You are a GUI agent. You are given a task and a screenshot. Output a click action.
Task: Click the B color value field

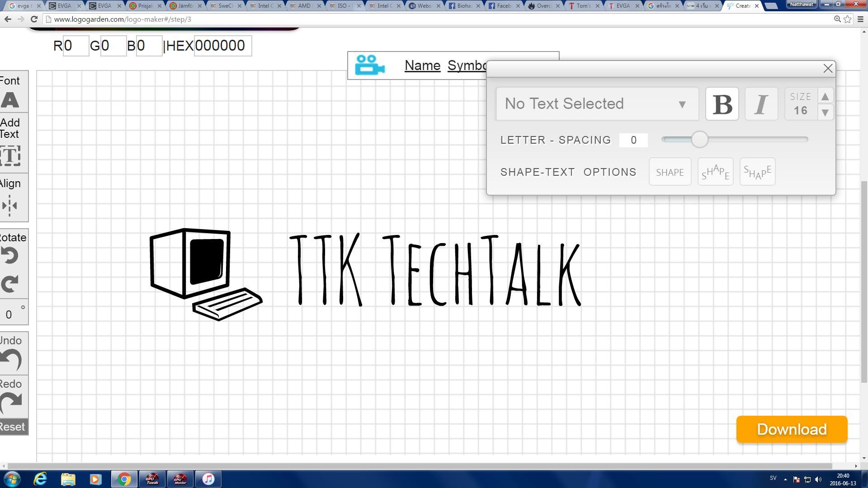tap(149, 46)
